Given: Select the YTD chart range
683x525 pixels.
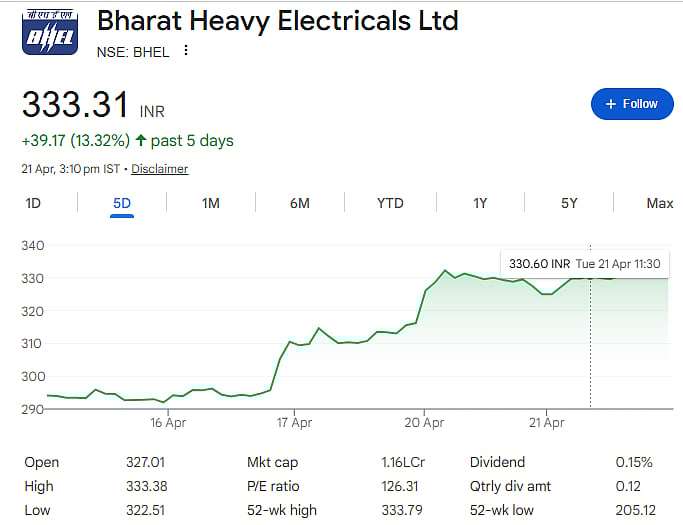Looking at the screenshot, I should (390, 203).
